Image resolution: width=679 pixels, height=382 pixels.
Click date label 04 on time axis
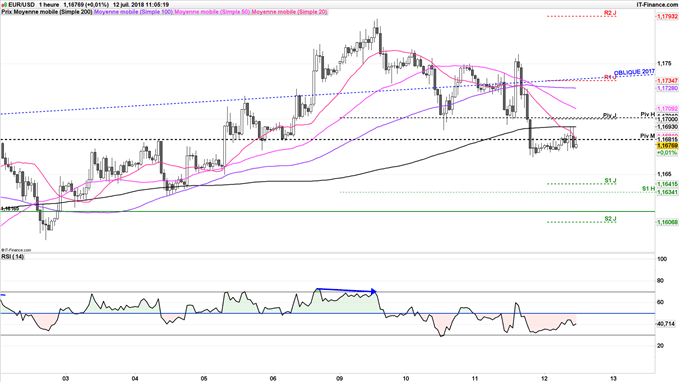[135, 378]
